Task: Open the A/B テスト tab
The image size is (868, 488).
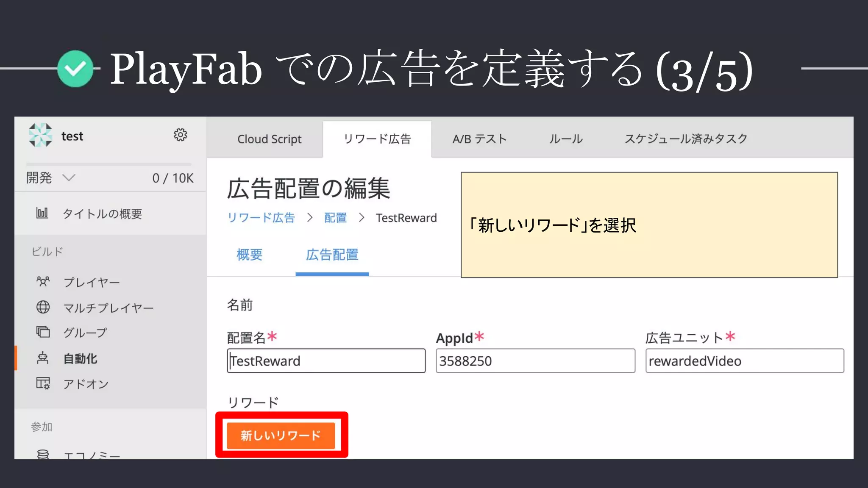Action: tap(479, 139)
